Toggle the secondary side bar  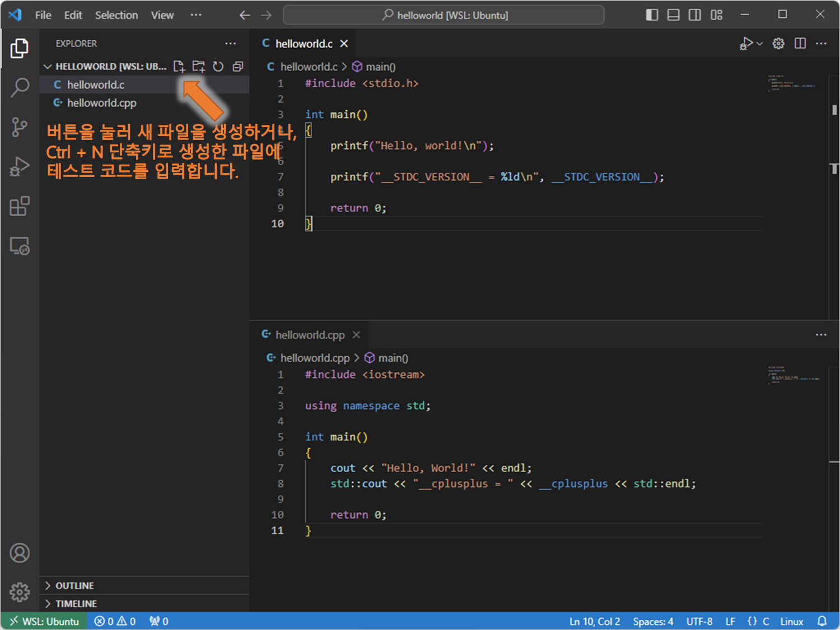coord(695,15)
